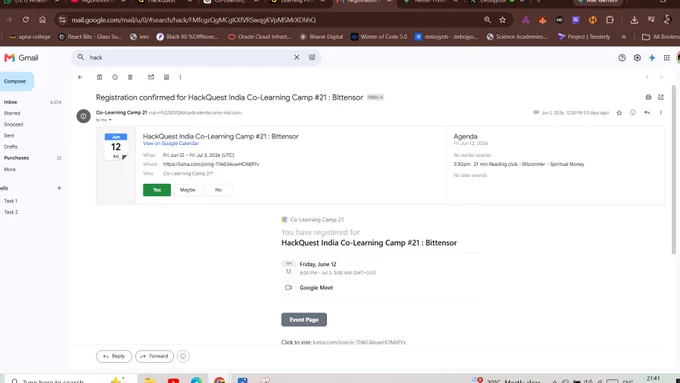
Task: Open the 3:30pm Reading club agenda item
Action: click(x=519, y=164)
